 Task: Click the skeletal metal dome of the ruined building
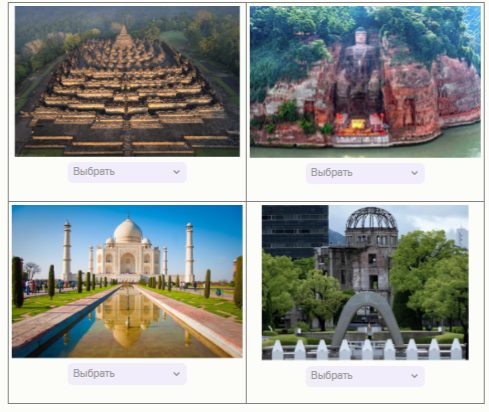371,218
